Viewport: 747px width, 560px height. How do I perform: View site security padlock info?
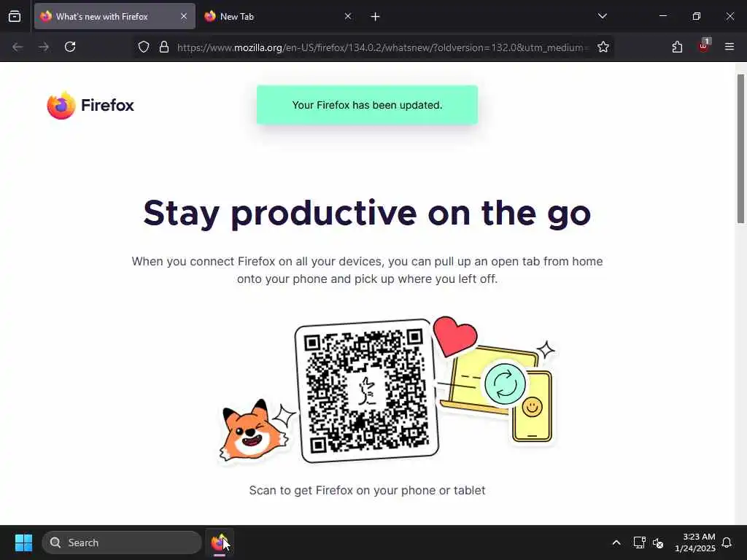(164, 47)
